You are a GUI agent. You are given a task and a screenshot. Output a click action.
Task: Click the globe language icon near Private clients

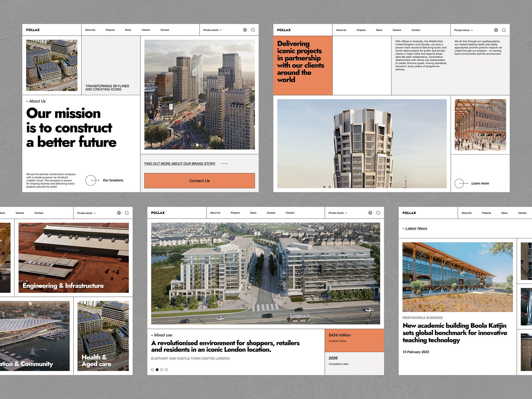(245, 30)
